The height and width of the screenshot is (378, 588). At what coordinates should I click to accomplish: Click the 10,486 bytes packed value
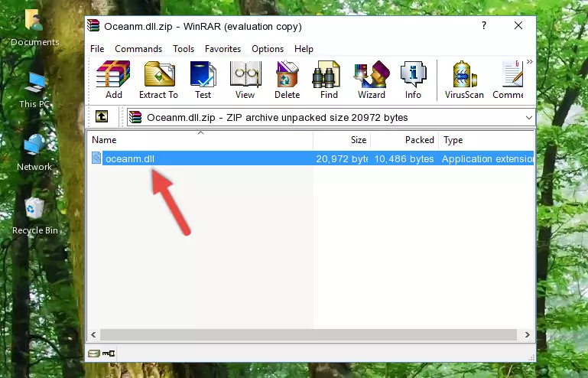[404, 159]
